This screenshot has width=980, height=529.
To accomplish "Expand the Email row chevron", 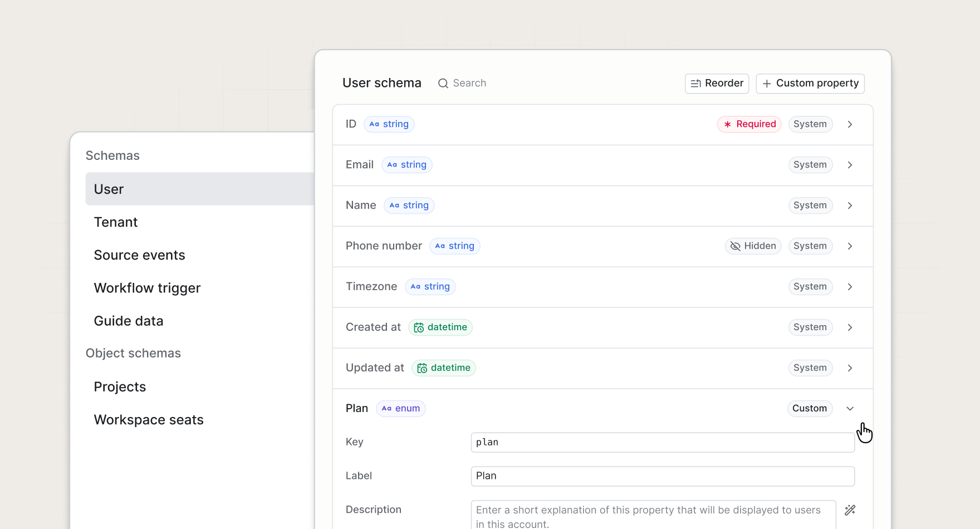I will (850, 165).
